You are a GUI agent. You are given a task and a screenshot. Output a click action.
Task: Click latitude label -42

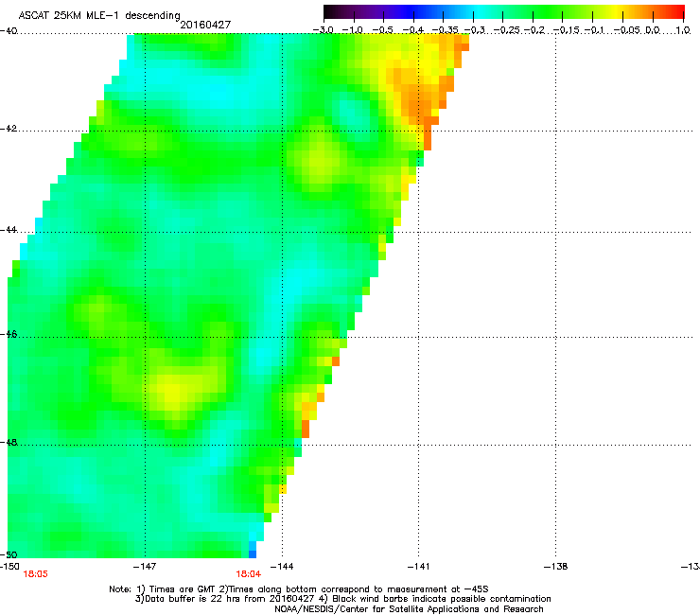[x=9, y=129]
